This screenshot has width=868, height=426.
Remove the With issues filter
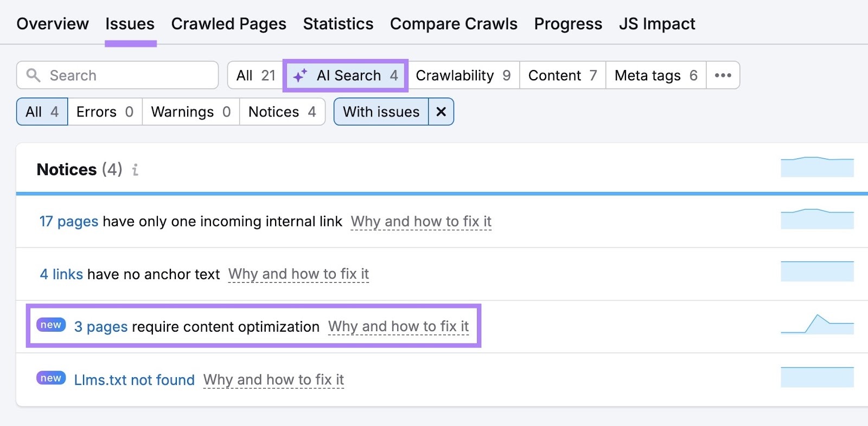441,112
